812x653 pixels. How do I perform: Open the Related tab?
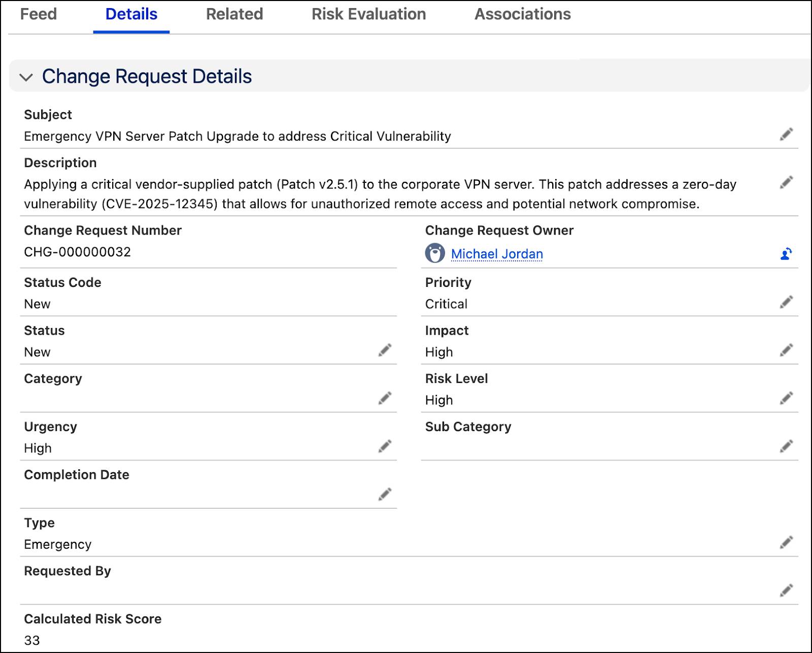coord(234,14)
